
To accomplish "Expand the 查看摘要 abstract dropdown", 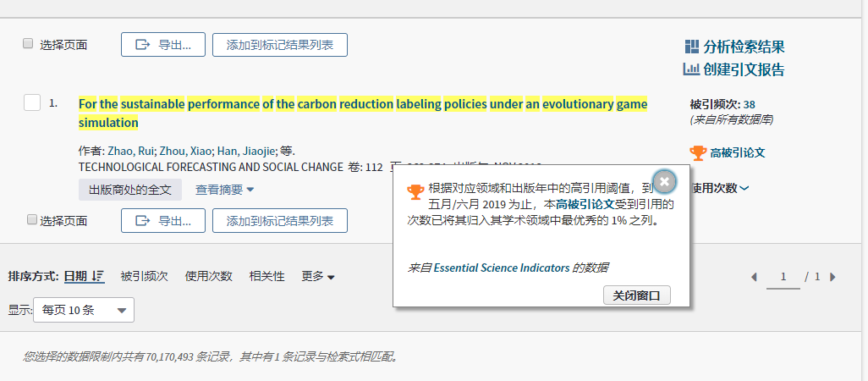I will 224,190.
